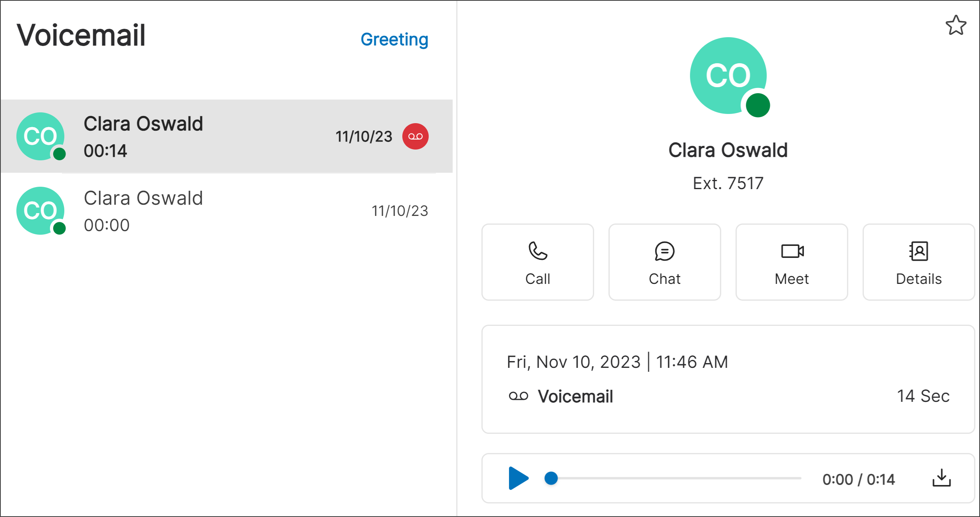
Task: Click the 00:14 voicemail duration label
Action: pos(105,151)
